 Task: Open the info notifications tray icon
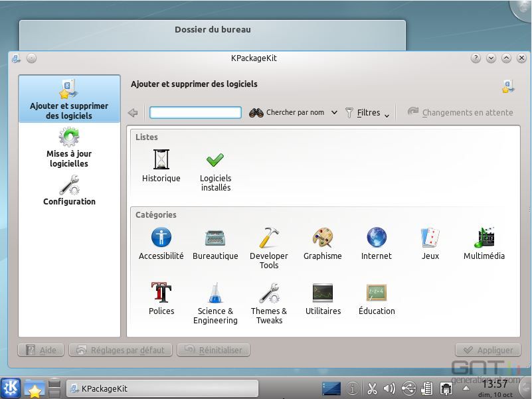point(353,388)
